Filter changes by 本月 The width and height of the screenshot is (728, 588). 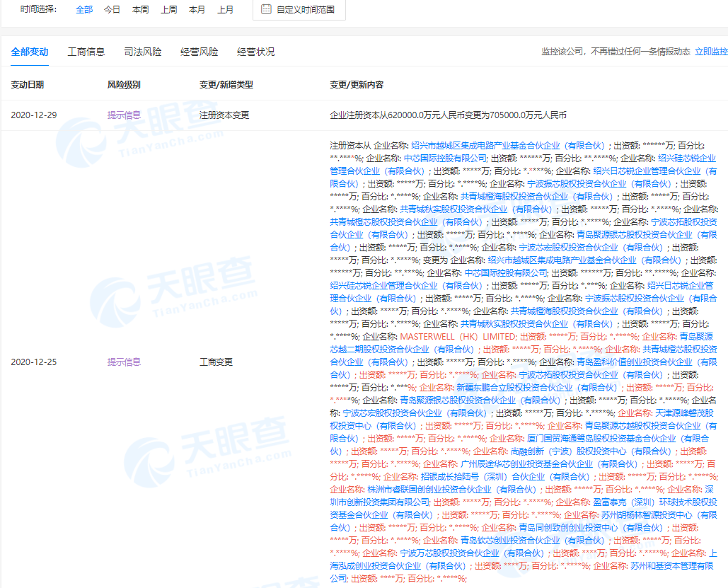[x=197, y=9]
